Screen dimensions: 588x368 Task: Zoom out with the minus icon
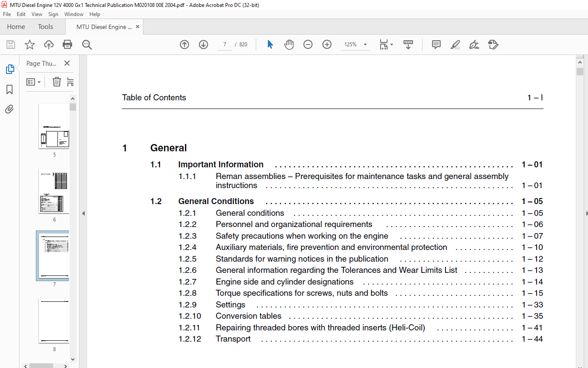click(308, 45)
